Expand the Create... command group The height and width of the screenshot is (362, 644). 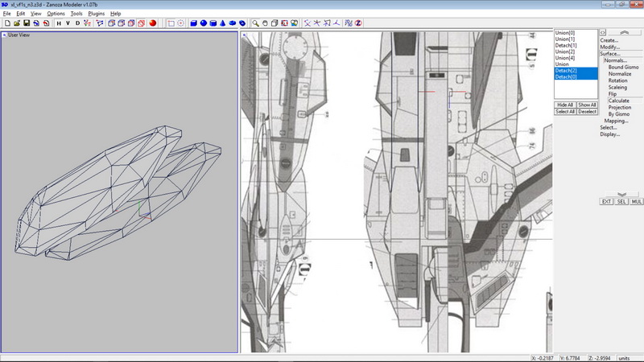(x=609, y=40)
